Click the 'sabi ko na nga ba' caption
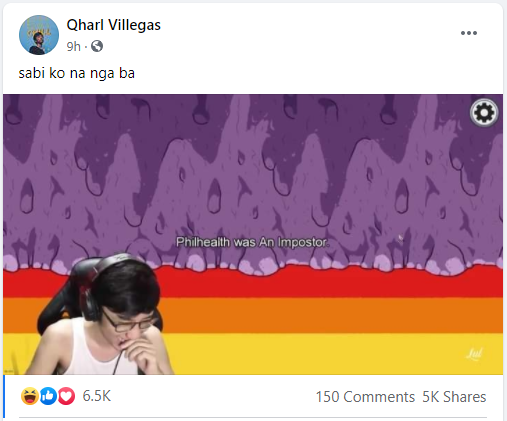Viewport: 507px width, 421px height. click(77, 73)
